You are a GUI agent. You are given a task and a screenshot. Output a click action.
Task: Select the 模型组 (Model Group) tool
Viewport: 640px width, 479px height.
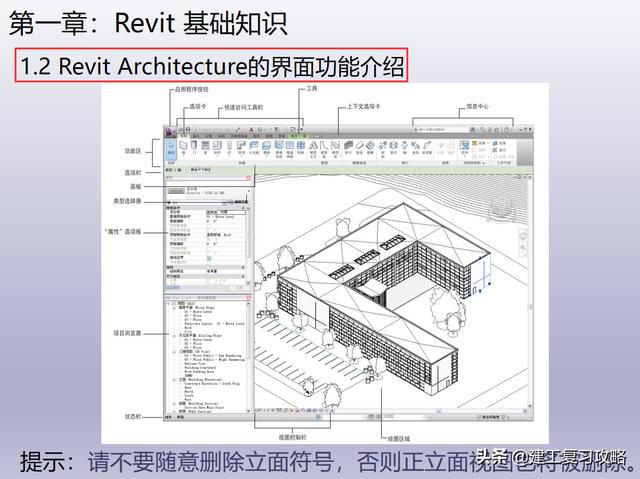point(335,149)
